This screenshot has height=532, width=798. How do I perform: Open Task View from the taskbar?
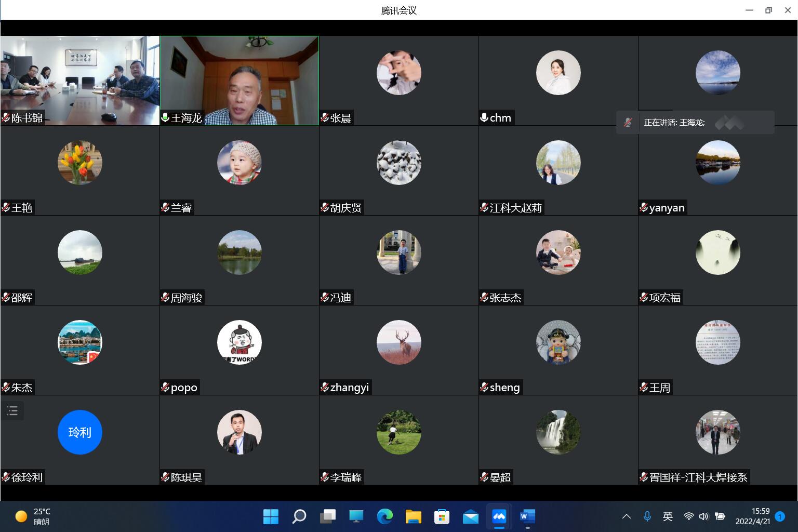coord(328,516)
